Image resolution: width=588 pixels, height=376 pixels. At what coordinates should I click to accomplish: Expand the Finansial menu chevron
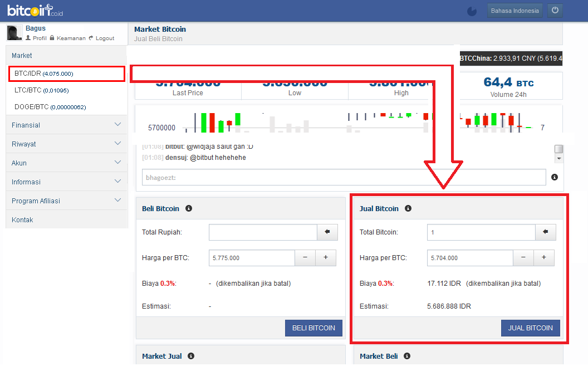(117, 125)
